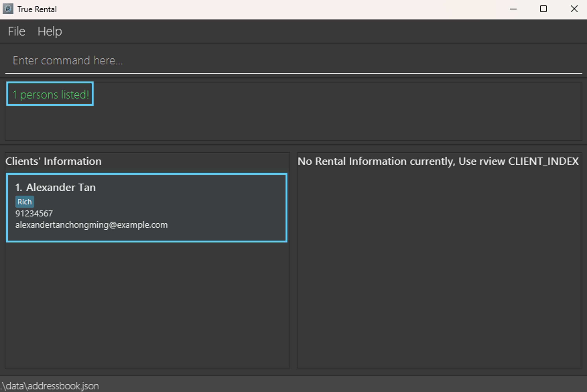The image size is (587, 392).
Task: Click the Rich tag label
Action: coord(25,202)
